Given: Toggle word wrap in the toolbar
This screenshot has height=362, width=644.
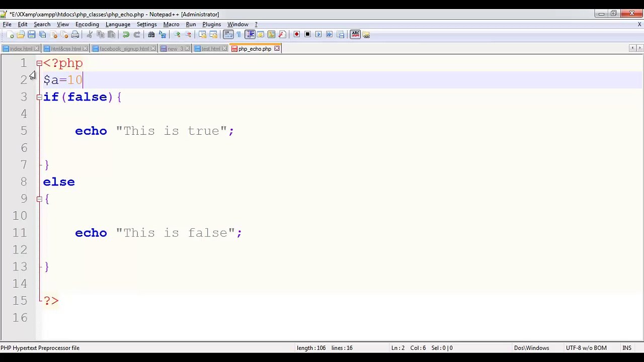Looking at the screenshot, I should point(228,35).
